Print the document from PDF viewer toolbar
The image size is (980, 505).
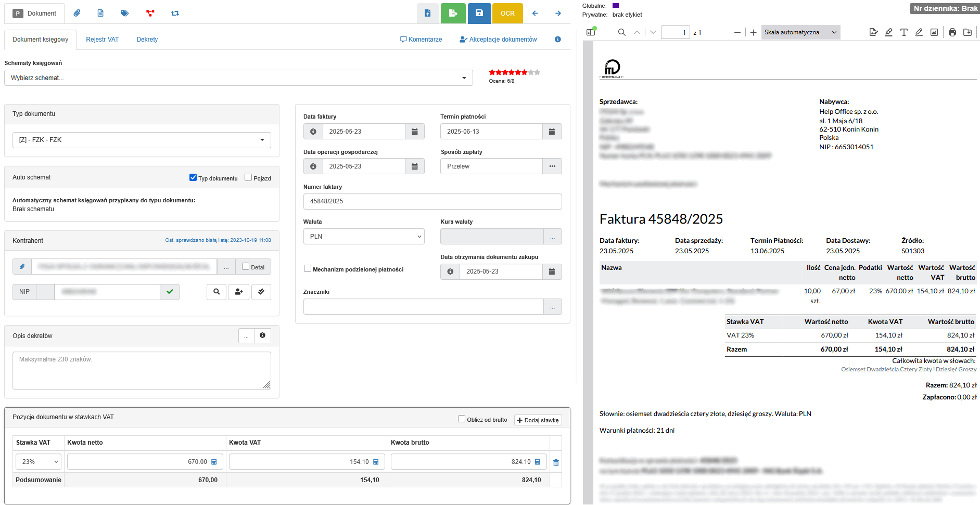point(952,32)
